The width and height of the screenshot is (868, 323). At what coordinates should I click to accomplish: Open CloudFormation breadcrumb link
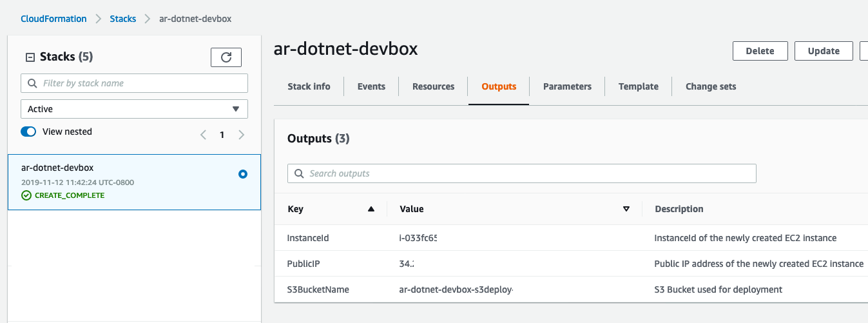pyautogui.click(x=53, y=19)
